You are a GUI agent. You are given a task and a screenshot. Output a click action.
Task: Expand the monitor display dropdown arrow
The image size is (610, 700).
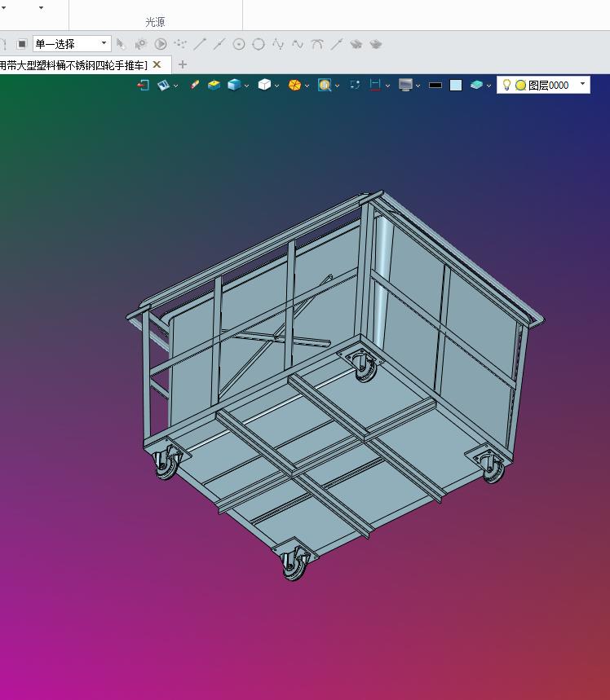click(418, 86)
